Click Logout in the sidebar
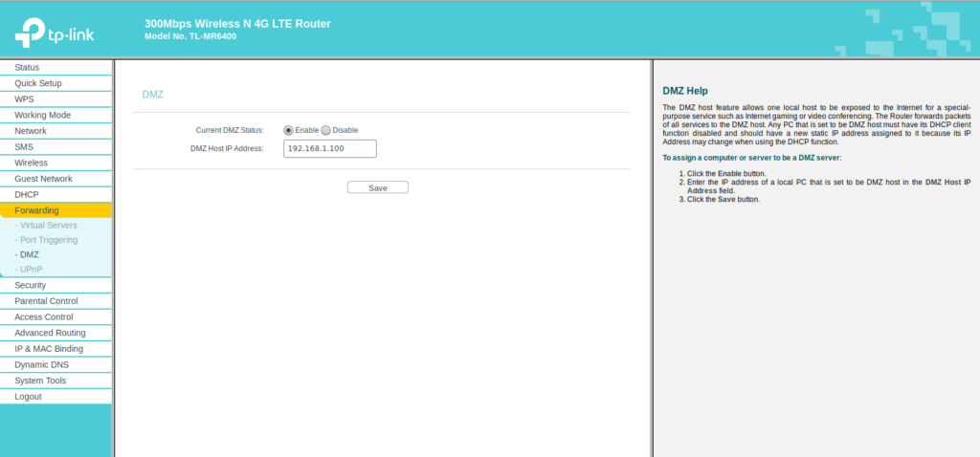Viewport: 980px width, 457px height. click(x=28, y=396)
